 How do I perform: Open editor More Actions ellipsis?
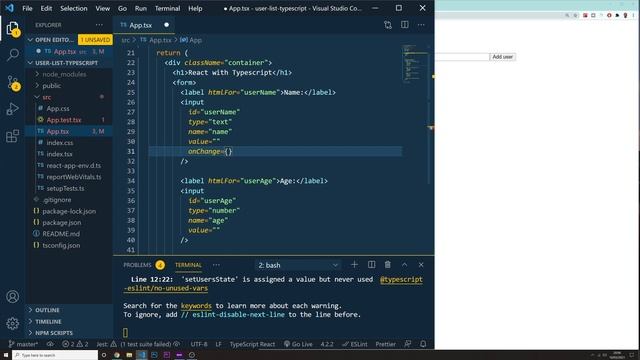point(421,25)
